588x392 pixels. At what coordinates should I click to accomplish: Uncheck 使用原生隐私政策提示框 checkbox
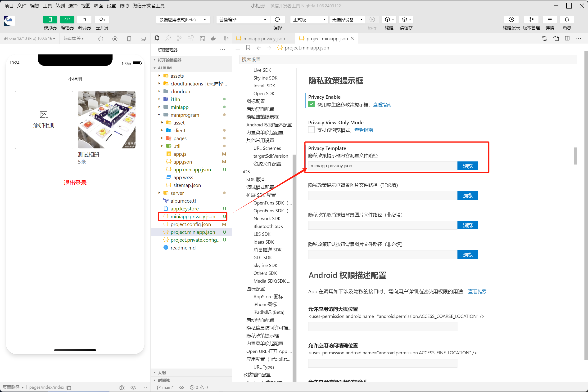[311, 104]
